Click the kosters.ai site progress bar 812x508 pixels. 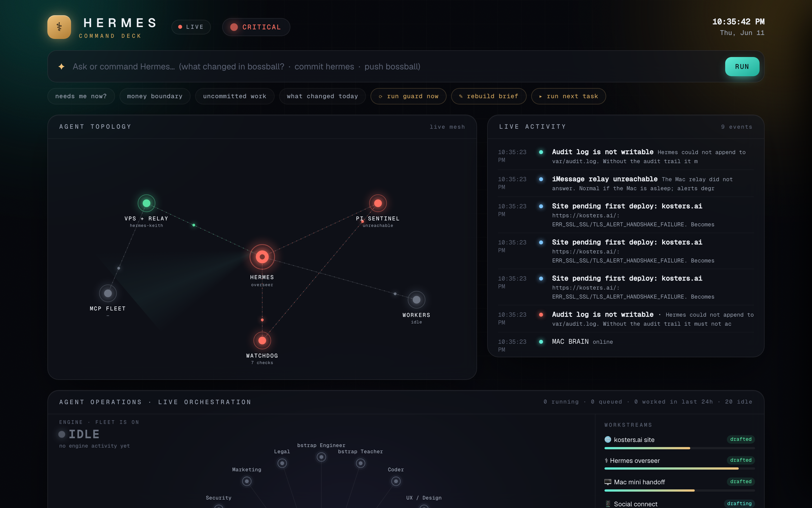679,448
